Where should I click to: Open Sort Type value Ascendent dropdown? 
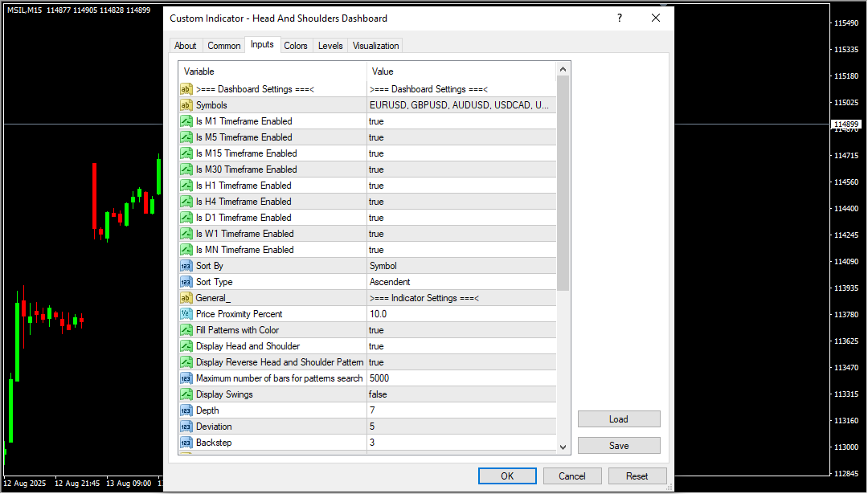[x=461, y=282]
